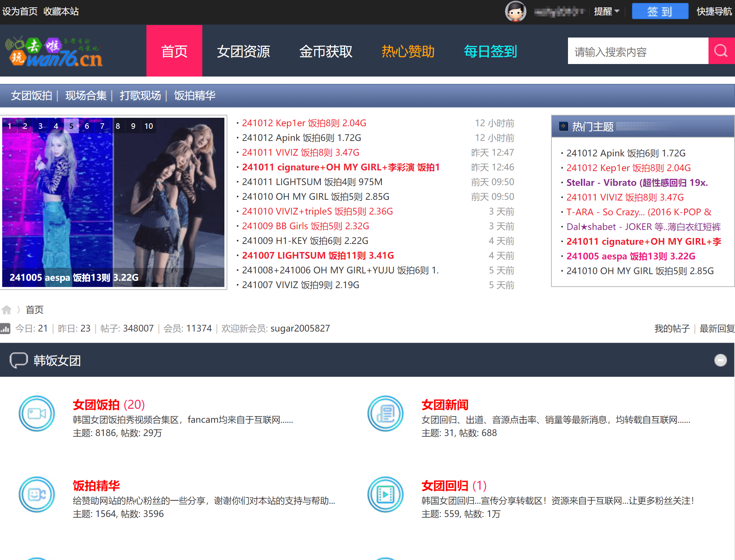
Task: Open 241007 LIGHTSUM 饭拍11则 3.41G post
Action: (318, 255)
